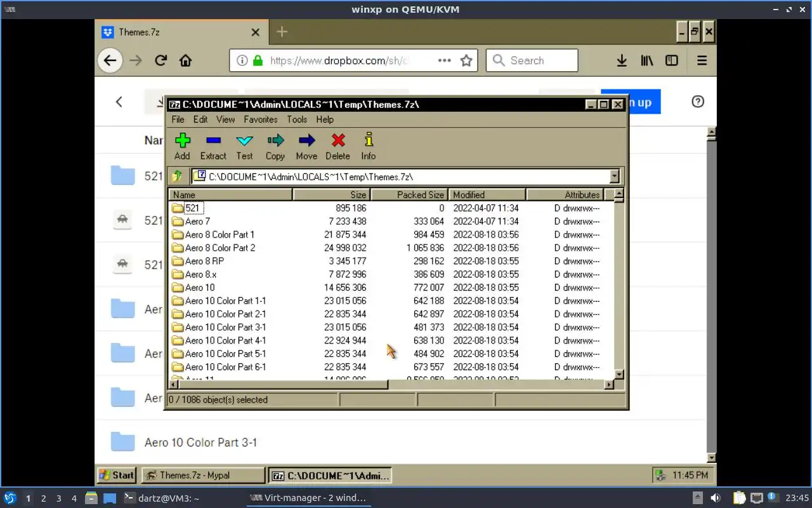The height and width of the screenshot is (508, 812).
Task: Click browser Forward arrow button
Action: (135, 60)
